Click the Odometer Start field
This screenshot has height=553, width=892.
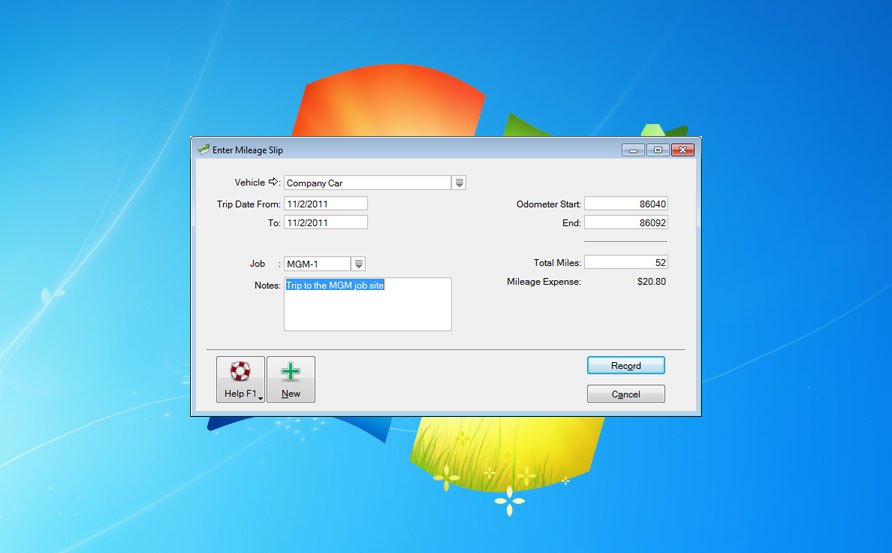[626, 204]
